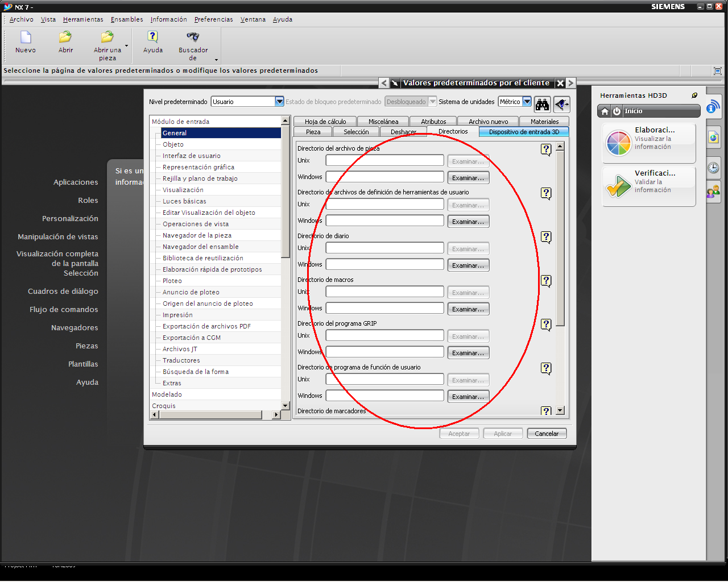Select Navegador de la pieza tree item
This screenshot has width=728, height=582.
tap(197, 235)
